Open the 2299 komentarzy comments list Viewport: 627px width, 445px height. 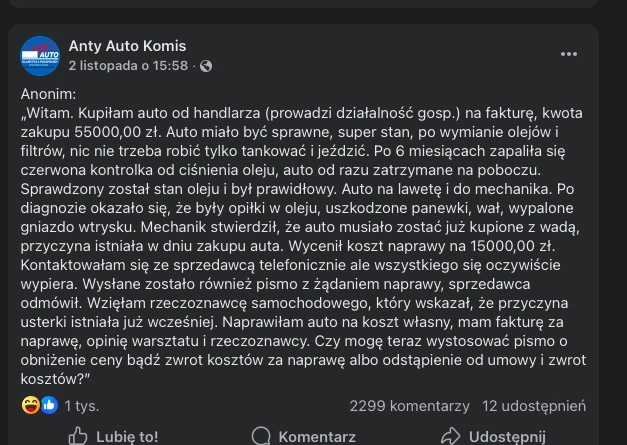click(x=409, y=406)
